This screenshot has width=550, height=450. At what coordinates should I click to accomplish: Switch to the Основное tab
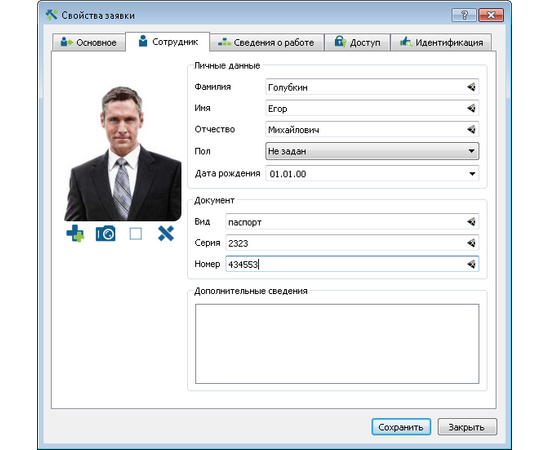point(89,42)
